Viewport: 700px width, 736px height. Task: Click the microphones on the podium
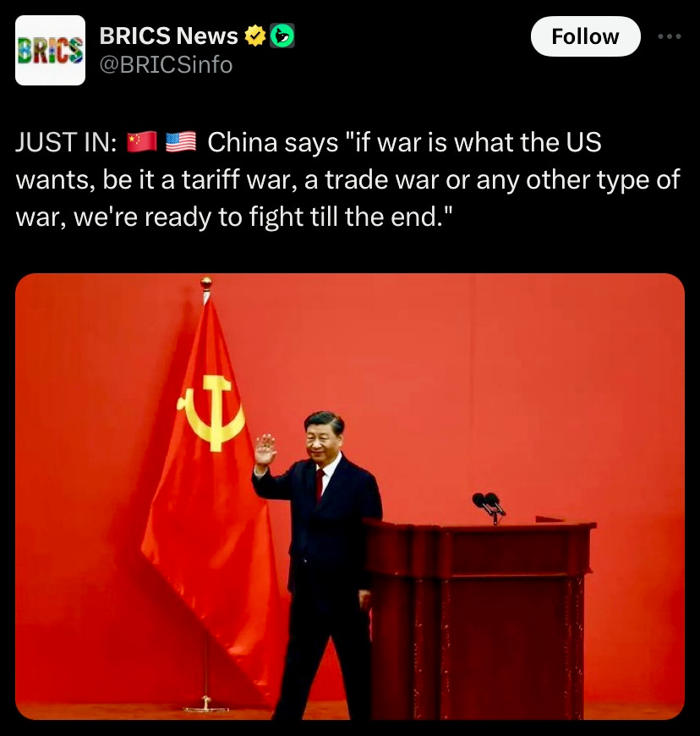click(489, 507)
